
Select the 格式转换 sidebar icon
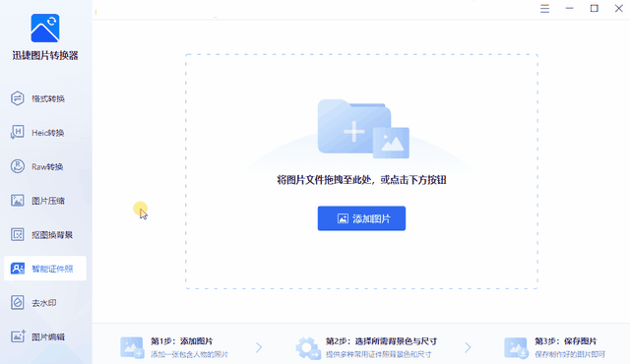pos(18,98)
